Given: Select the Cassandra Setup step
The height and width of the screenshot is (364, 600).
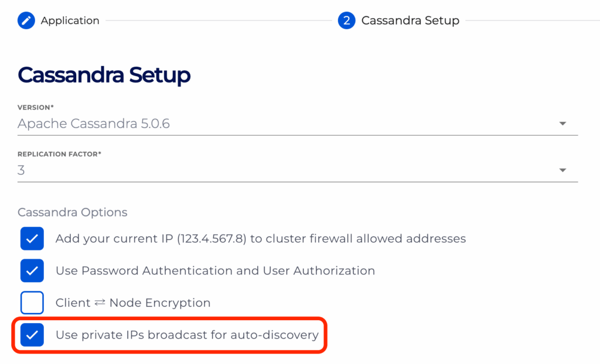Looking at the screenshot, I should (x=410, y=20).
